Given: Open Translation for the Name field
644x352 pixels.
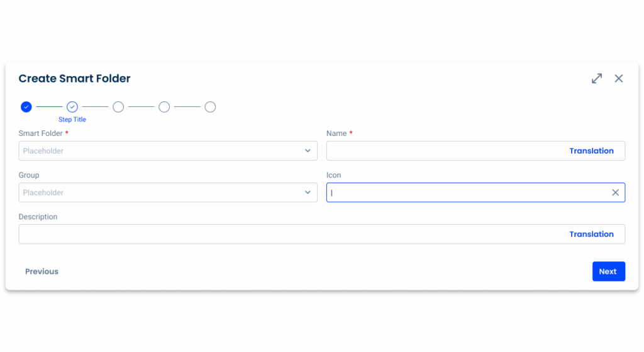Looking at the screenshot, I should point(591,151).
